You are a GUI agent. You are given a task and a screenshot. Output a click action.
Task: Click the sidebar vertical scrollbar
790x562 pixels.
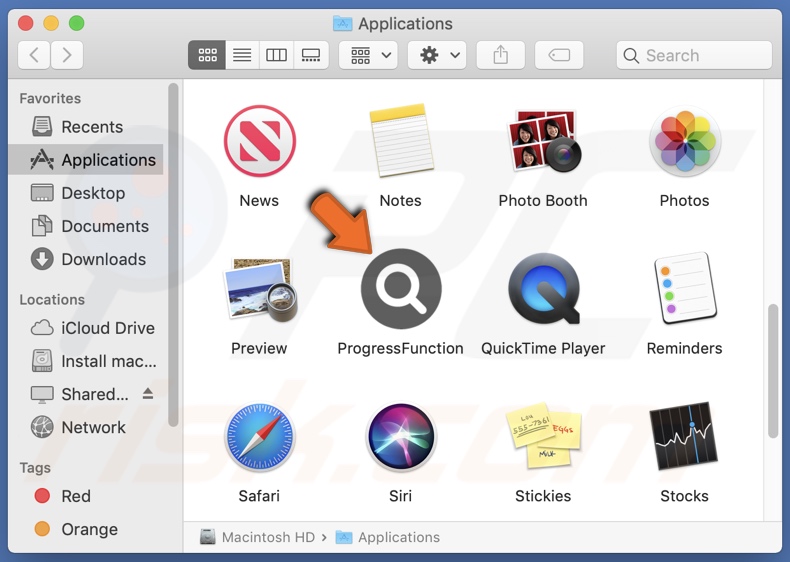tap(173, 255)
